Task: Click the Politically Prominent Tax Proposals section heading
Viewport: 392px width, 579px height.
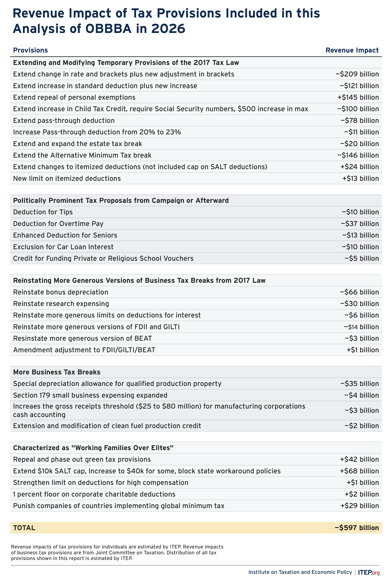Action: coord(121,200)
